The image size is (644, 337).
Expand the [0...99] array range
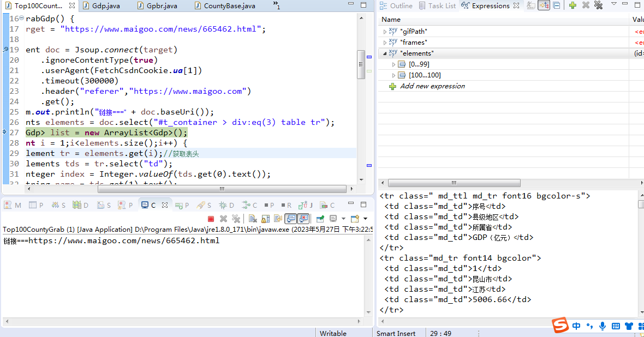click(393, 64)
